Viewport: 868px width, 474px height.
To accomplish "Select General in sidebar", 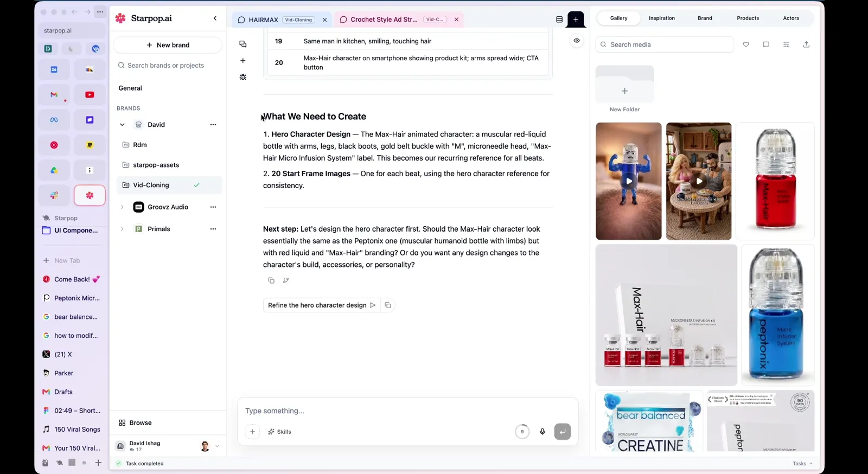I will [130, 88].
